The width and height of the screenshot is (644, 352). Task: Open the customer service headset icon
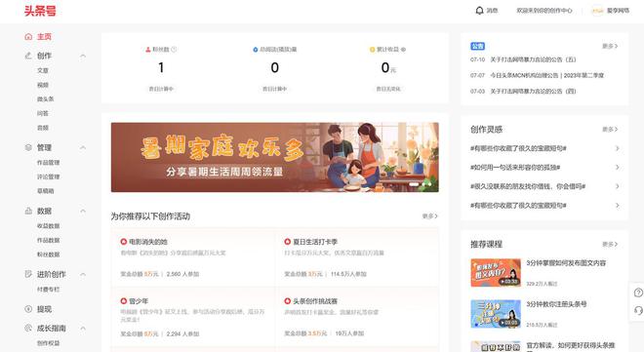pyautogui.click(x=638, y=311)
